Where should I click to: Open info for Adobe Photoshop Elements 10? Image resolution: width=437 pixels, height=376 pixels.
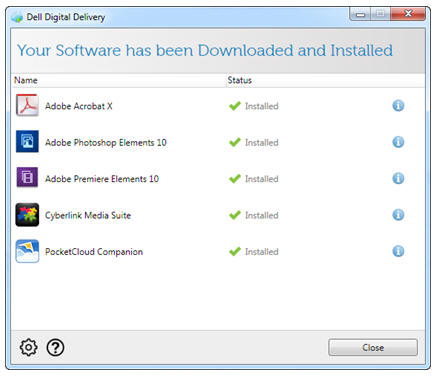tap(398, 142)
